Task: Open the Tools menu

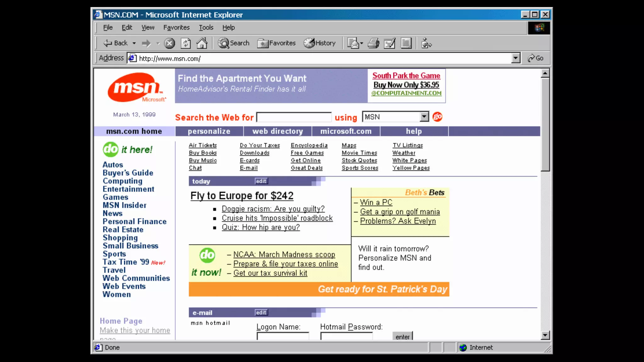Action: pos(206,28)
